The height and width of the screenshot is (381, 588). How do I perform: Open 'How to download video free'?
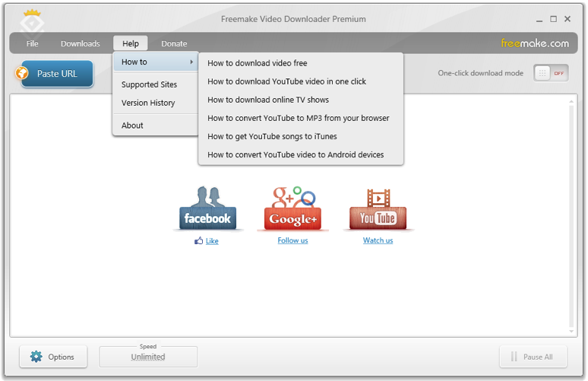click(301, 63)
